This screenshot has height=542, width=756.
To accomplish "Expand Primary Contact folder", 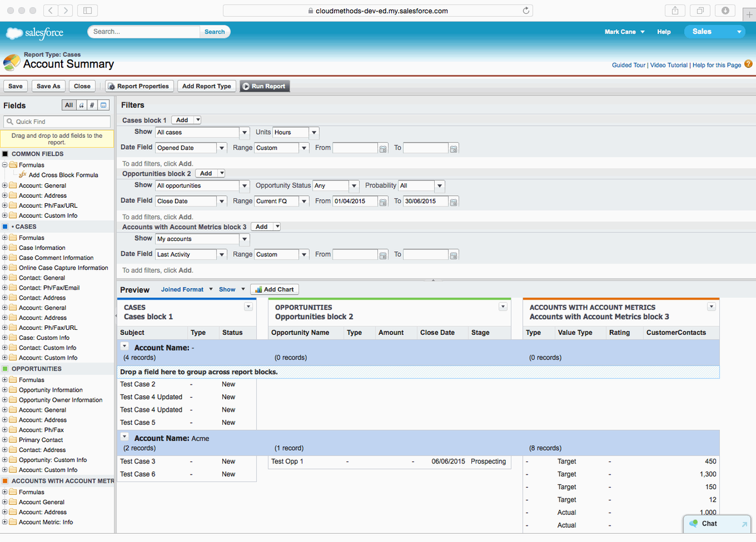I will point(5,440).
